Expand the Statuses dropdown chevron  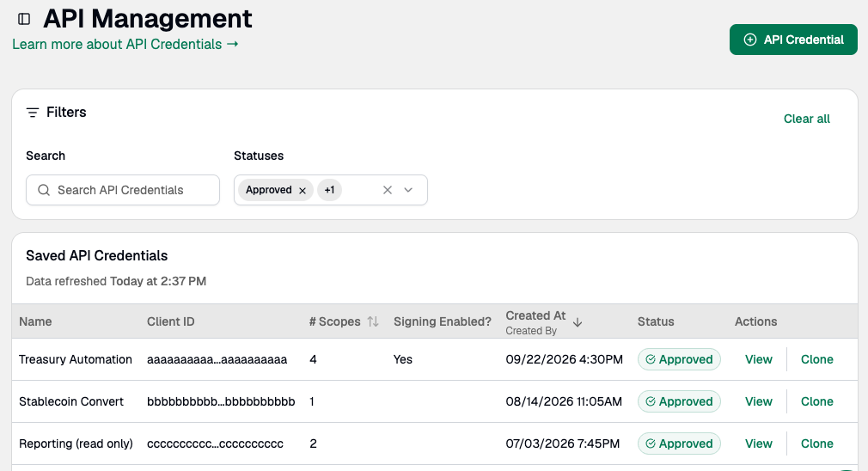[x=408, y=190]
